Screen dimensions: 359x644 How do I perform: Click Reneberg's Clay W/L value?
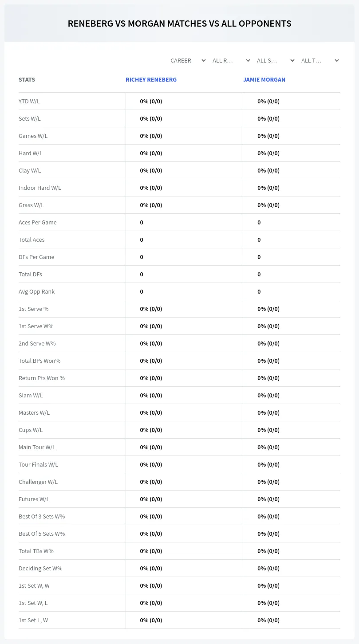coord(151,170)
